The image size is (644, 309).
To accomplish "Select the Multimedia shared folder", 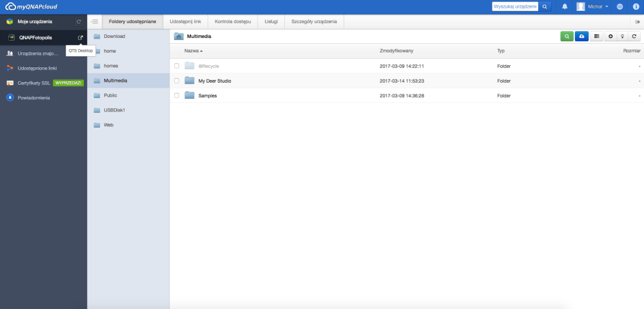I will (128, 81).
